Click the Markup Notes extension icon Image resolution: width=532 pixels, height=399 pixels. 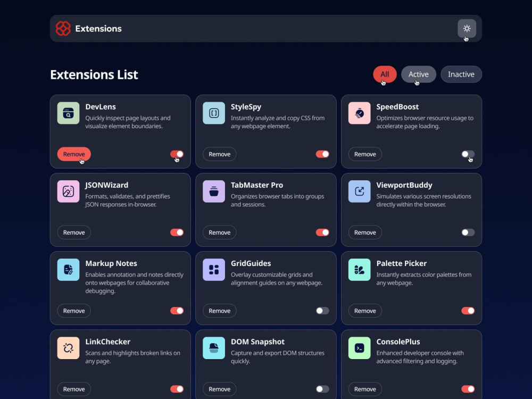click(x=68, y=270)
